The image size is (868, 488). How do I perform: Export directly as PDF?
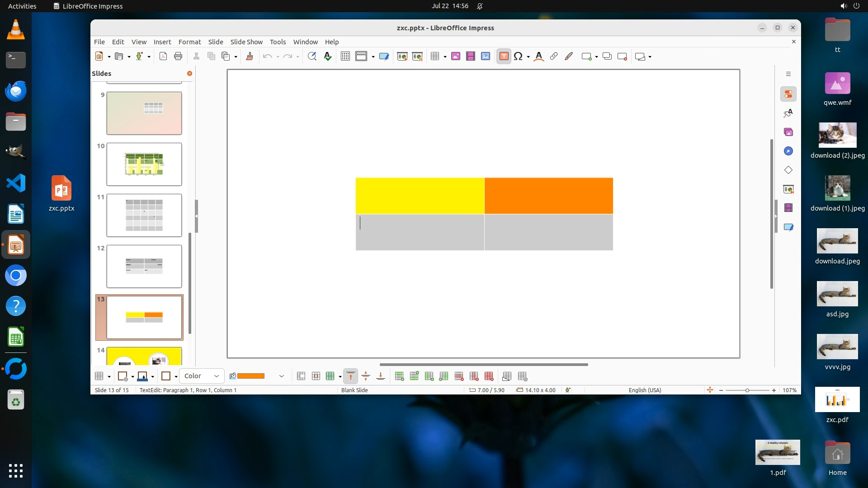pyautogui.click(x=163, y=56)
